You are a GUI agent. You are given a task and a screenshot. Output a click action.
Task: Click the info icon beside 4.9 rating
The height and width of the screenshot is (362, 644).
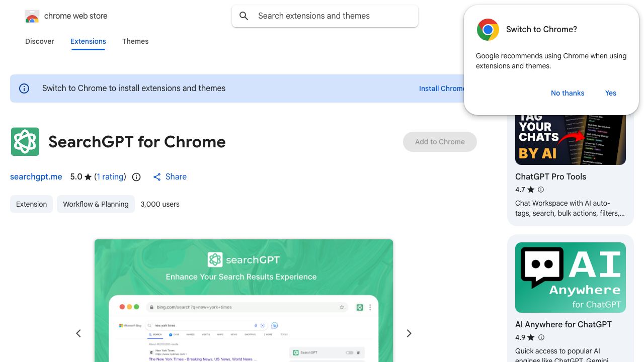[x=541, y=337]
